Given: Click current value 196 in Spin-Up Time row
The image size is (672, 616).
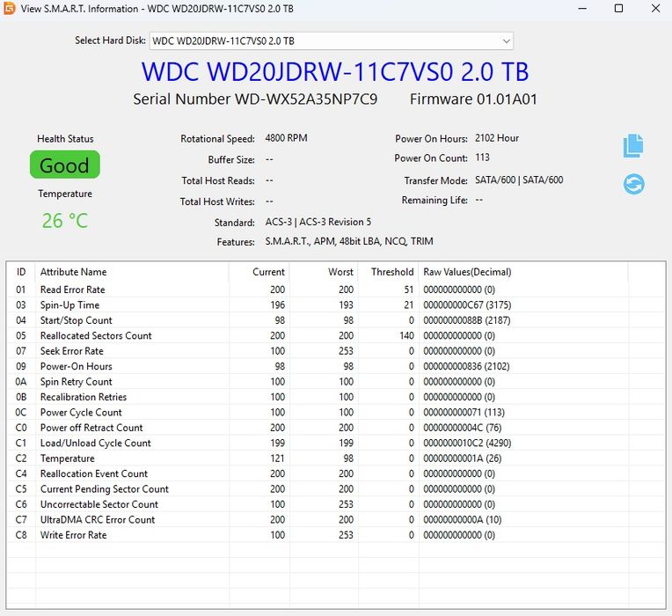Looking at the screenshot, I should click(277, 305).
